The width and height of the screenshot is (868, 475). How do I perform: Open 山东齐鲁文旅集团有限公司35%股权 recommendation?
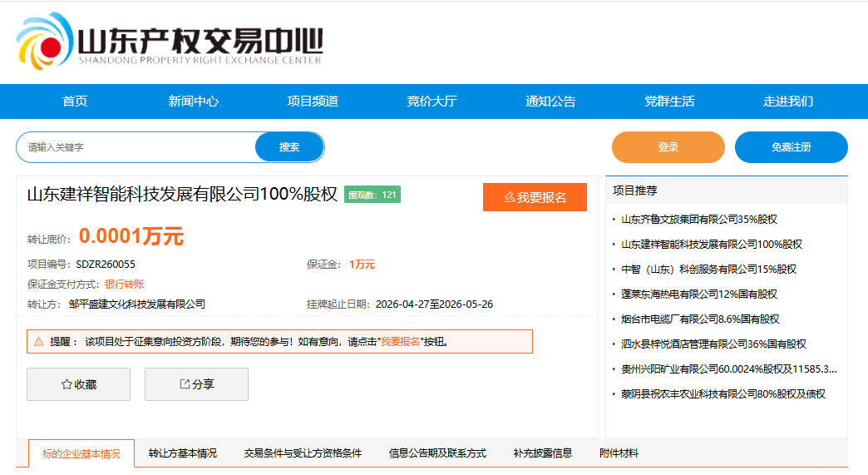tap(699, 220)
